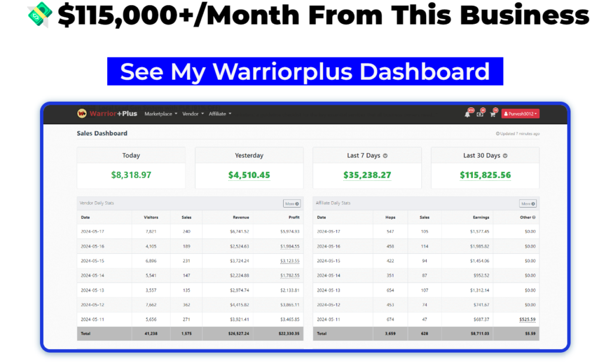The height and width of the screenshot is (364, 613).
Task: Expand the Affiliate dropdown menu
Action: click(x=220, y=114)
